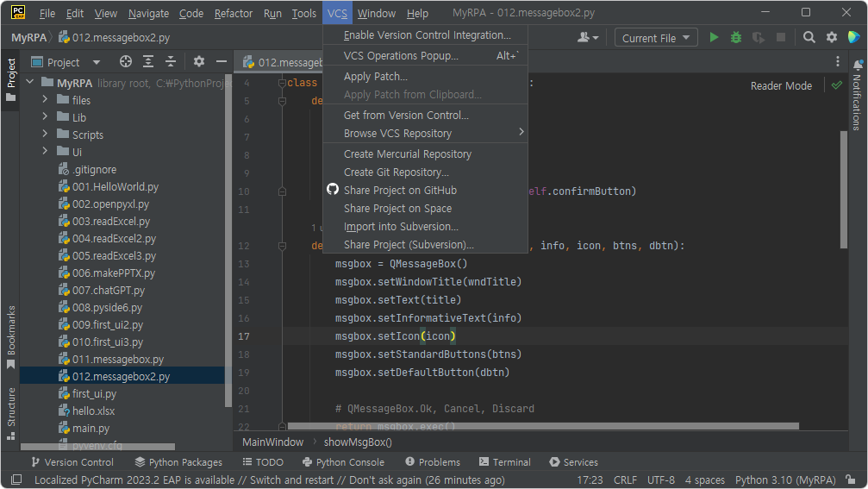Open Version Control tool window button
This screenshot has width=868, height=489.
72,462
